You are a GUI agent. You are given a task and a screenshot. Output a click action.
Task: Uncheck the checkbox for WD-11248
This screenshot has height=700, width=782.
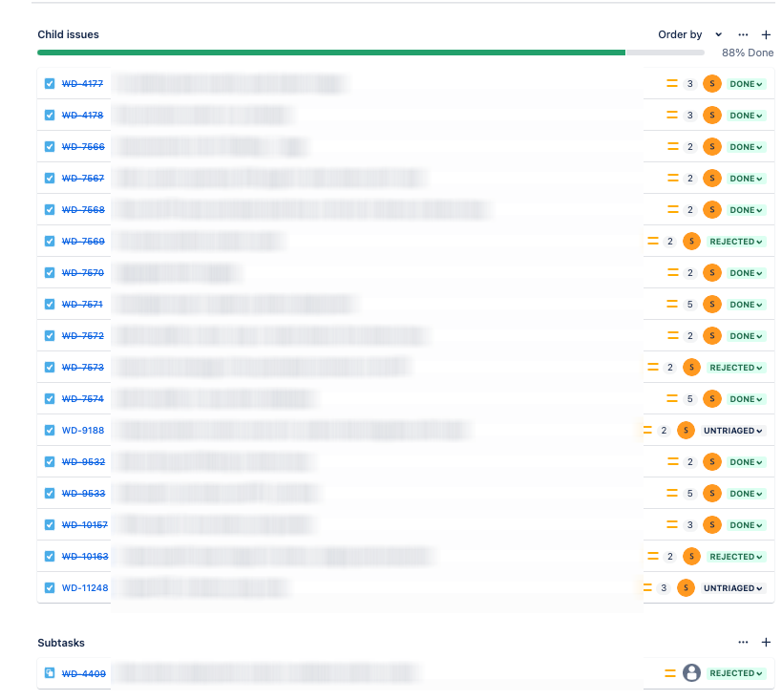pos(49,588)
